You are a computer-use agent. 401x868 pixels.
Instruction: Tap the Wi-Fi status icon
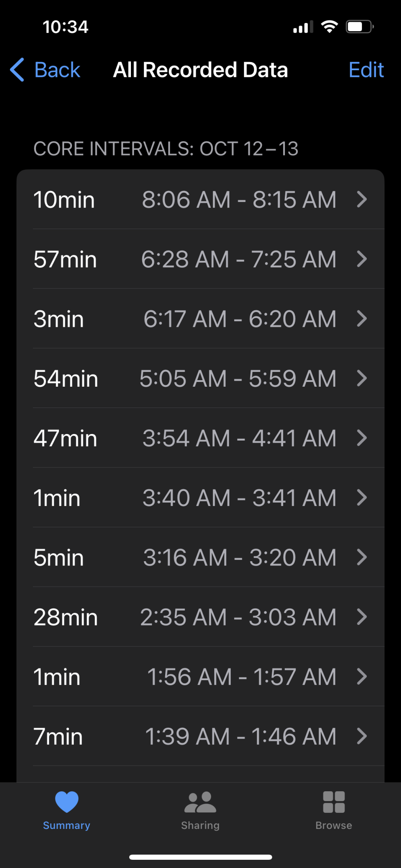(329, 27)
